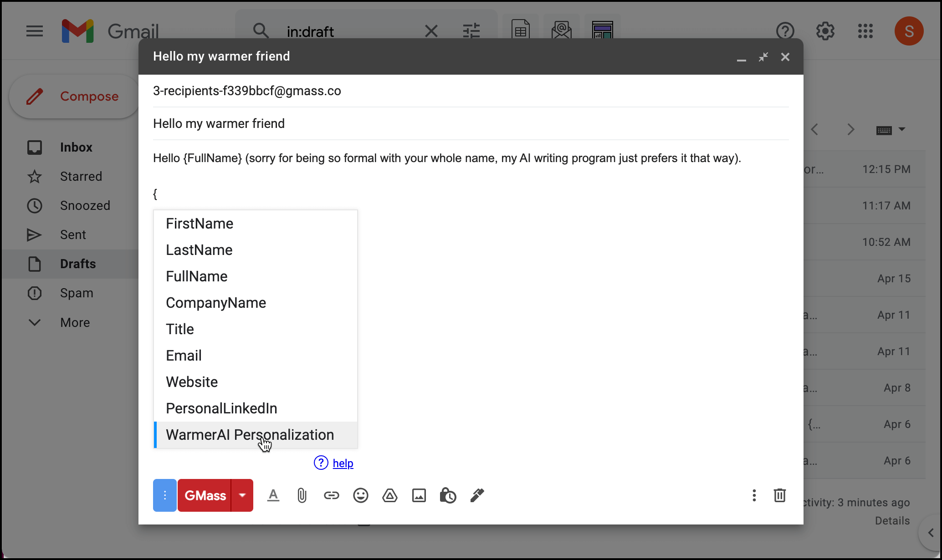Open draft dated 11:17 AM
The width and height of the screenshot is (942, 560).
pyautogui.click(x=865, y=206)
